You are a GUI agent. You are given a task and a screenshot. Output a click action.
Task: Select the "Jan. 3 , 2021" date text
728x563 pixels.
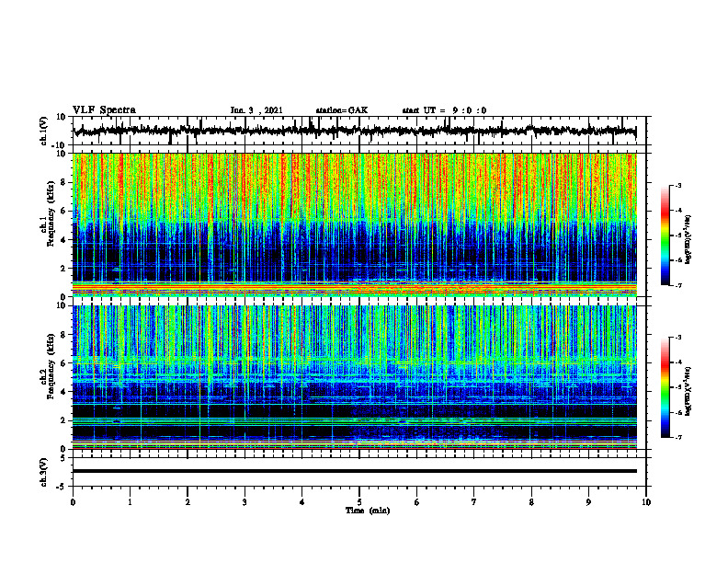click(x=256, y=110)
